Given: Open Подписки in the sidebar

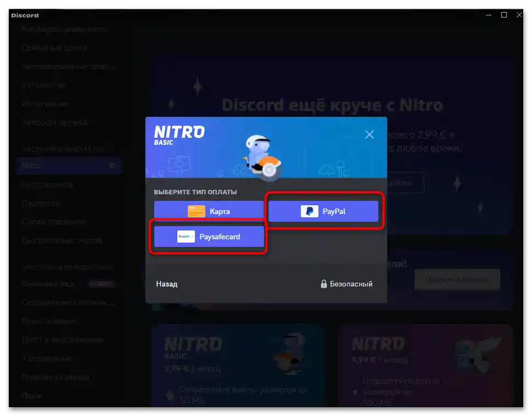Looking at the screenshot, I should [x=41, y=203].
